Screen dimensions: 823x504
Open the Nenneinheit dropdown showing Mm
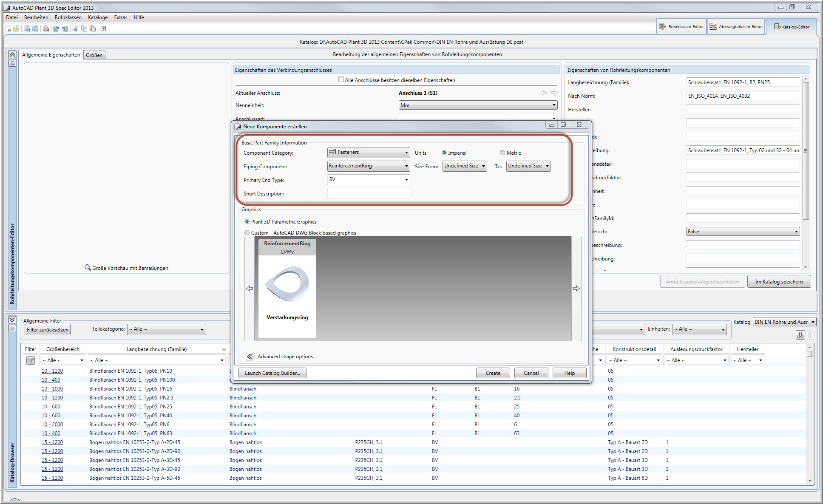478,105
